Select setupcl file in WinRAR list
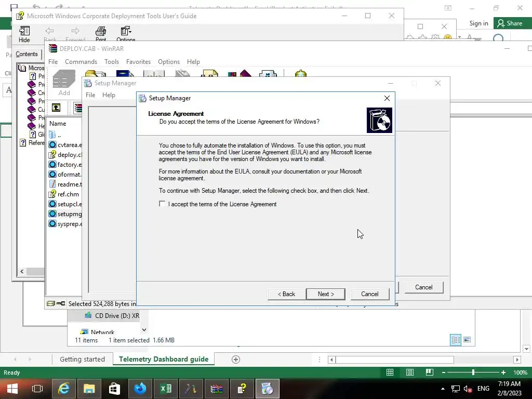The width and height of the screenshot is (532, 399). [65, 204]
